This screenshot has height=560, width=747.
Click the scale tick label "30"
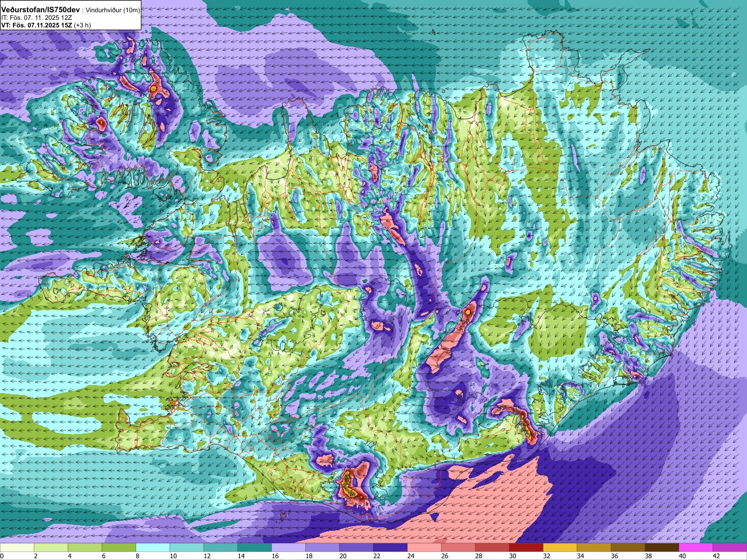click(512, 556)
